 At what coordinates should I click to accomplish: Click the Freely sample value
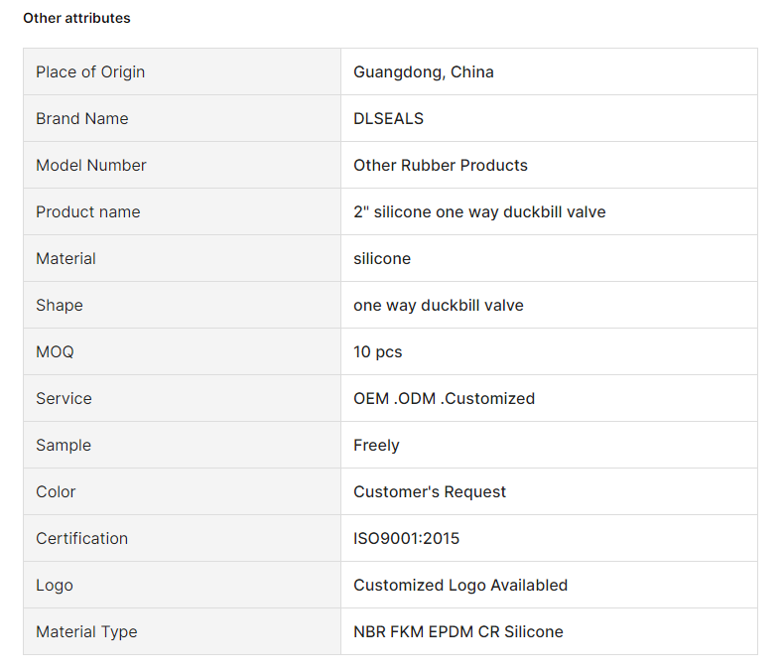click(x=376, y=445)
